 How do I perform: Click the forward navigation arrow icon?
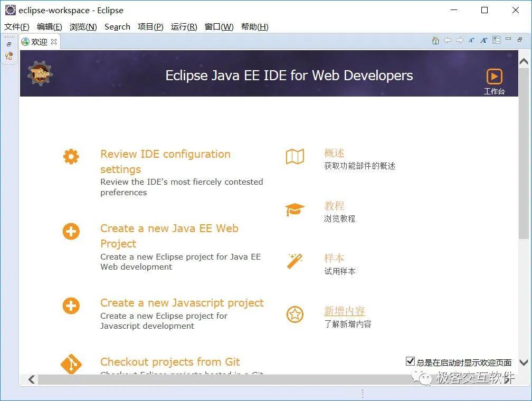[x=459, y=40]
